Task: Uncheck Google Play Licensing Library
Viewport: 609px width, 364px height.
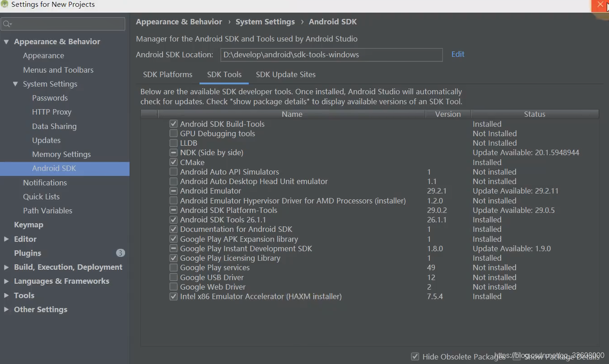Action: [x=173, y=258]
